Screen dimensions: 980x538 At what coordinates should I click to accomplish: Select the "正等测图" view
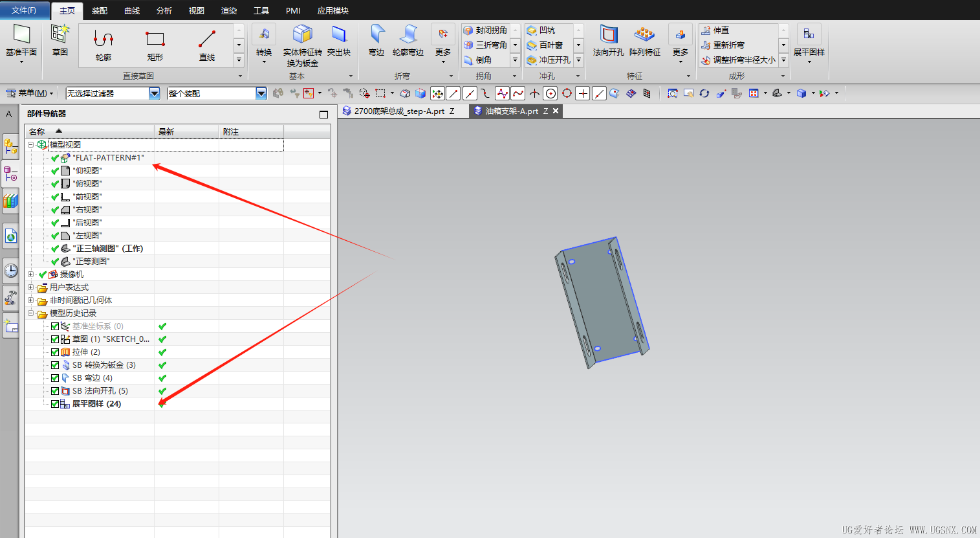point(91,262)
